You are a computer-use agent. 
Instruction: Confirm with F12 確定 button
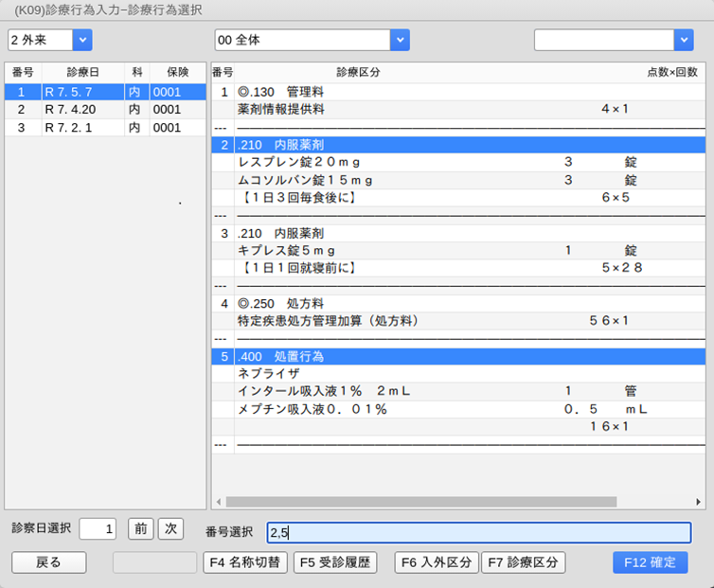650,562
